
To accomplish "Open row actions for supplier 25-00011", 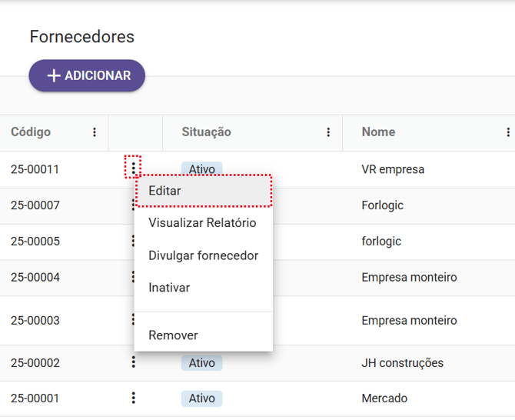I will coord(134,167).
